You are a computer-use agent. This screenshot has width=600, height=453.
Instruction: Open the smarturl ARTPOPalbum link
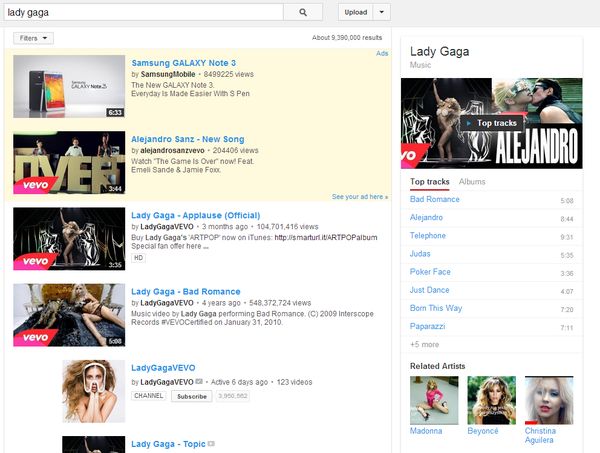click(326, 238)
